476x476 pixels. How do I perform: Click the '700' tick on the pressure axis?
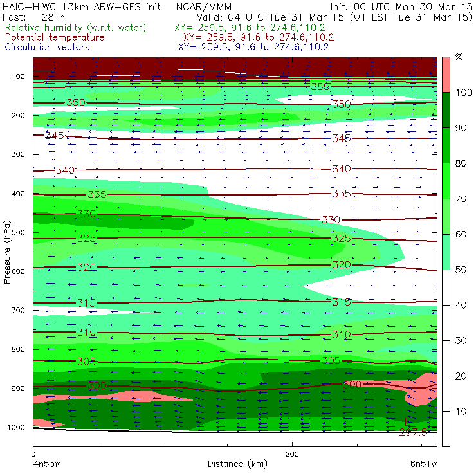pyautogui.click(x=18, y=311)
